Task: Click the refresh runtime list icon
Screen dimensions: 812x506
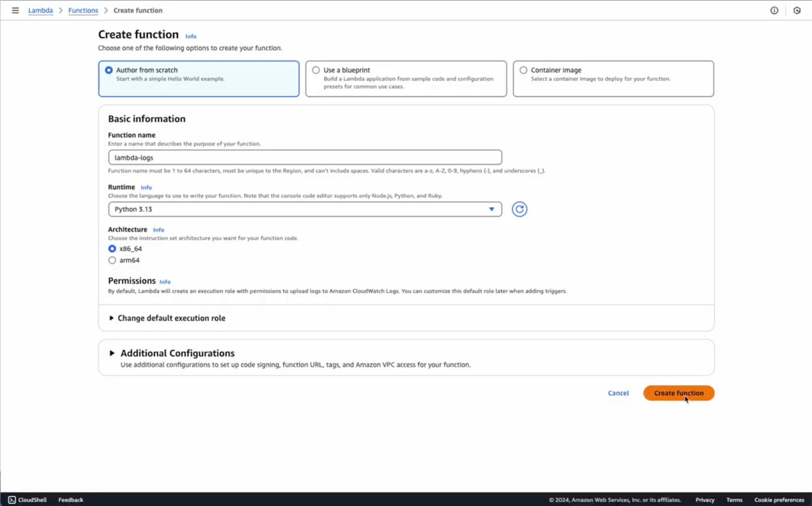Action: click(x=519, y=209)
